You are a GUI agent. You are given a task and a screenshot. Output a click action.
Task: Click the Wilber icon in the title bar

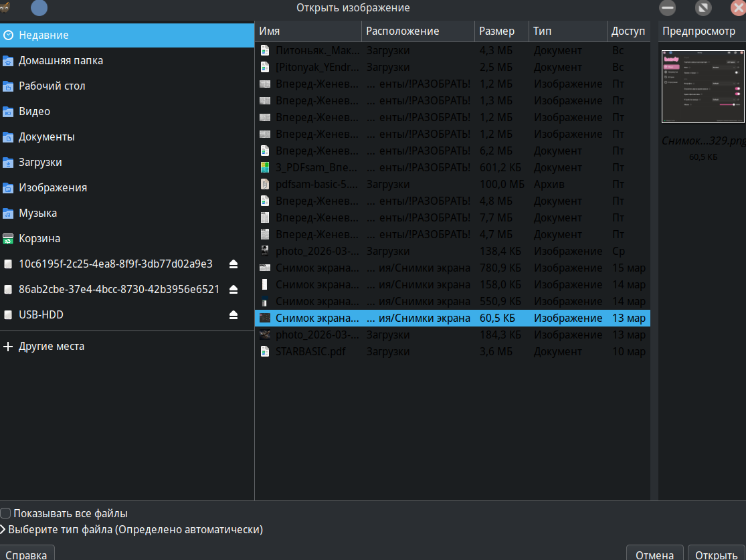point(5,7)
